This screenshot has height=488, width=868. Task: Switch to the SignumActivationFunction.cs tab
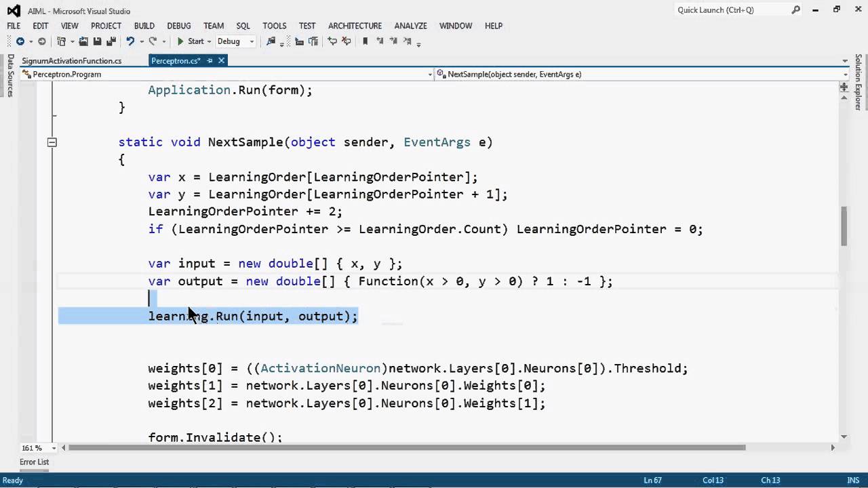71,60
